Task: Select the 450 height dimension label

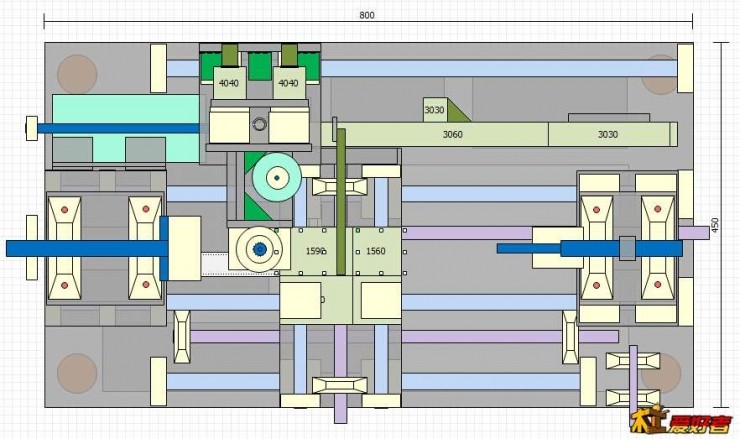Action: click(715, 225)
